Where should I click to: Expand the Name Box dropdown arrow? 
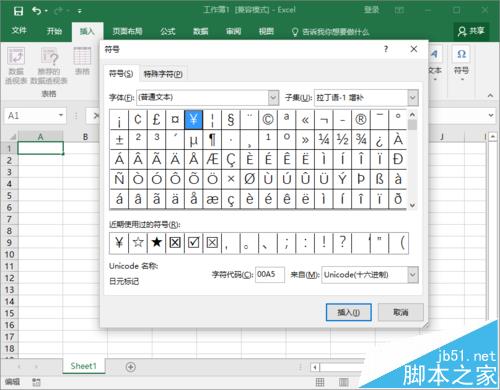tap(61, 115)
